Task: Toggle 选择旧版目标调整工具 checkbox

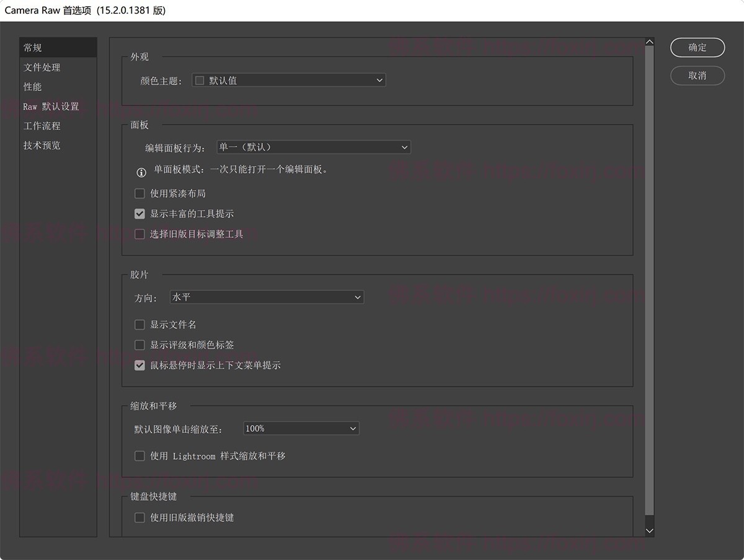Action: point(139,234)
